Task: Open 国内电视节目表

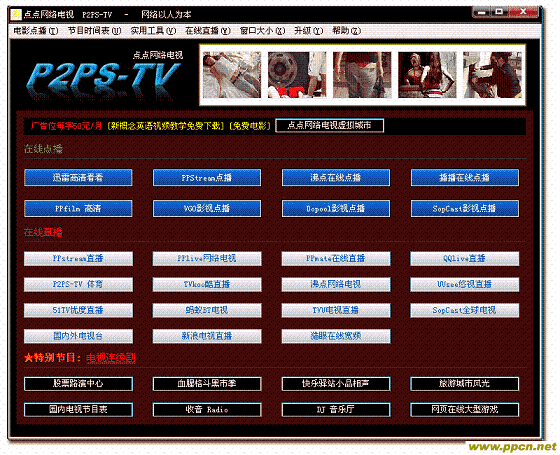Action: pos(78,410)
